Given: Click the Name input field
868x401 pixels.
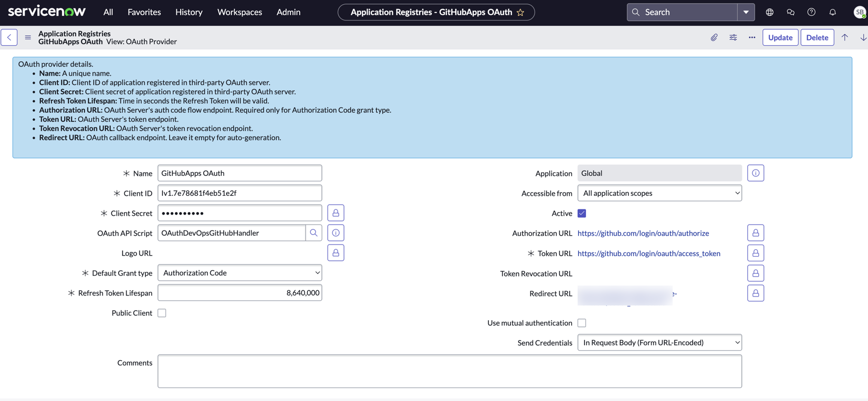Looking at the screenshot, I should click(240, 173).
